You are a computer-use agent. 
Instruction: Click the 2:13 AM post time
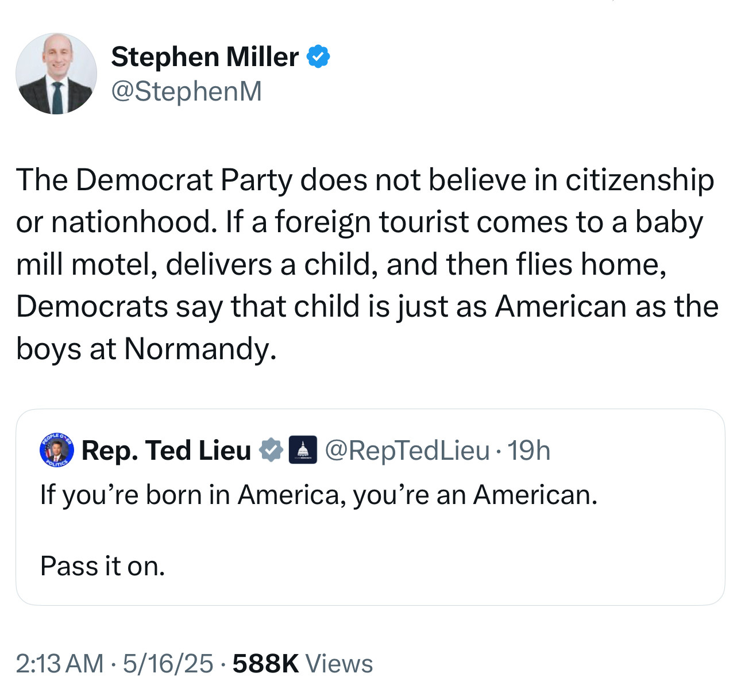point(60,663)
